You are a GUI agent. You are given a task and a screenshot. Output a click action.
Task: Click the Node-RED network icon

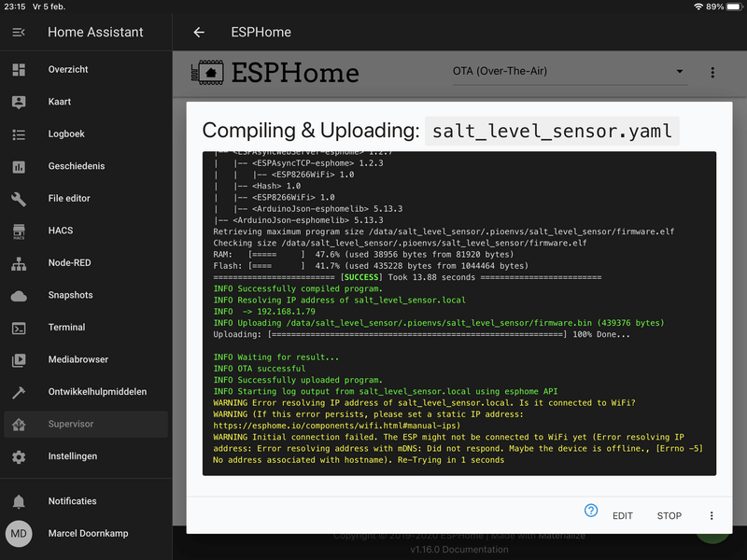19,263
